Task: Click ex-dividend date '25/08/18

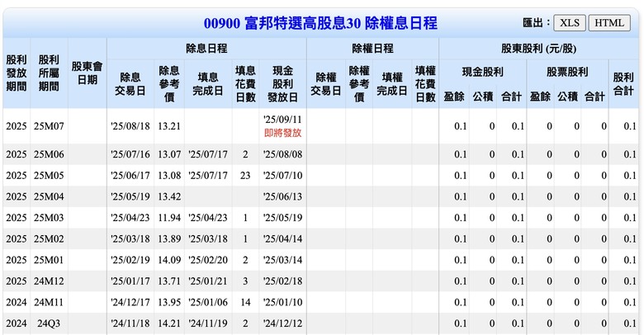Action: coord(130,126)
